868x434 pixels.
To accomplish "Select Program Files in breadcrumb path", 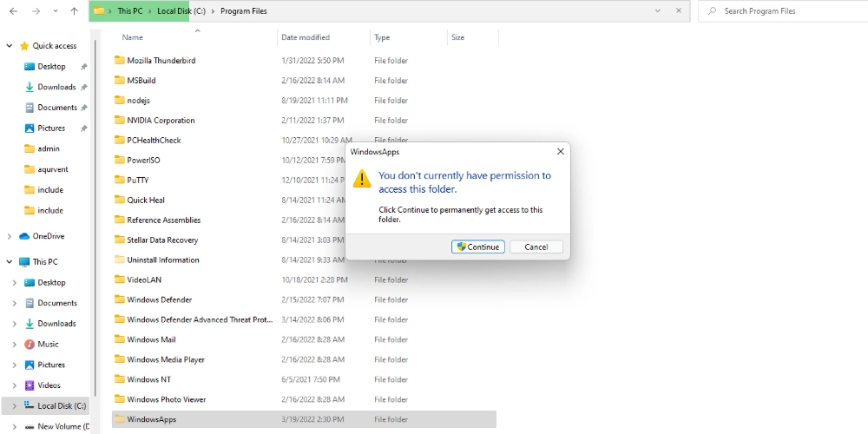I will point(244,11).
